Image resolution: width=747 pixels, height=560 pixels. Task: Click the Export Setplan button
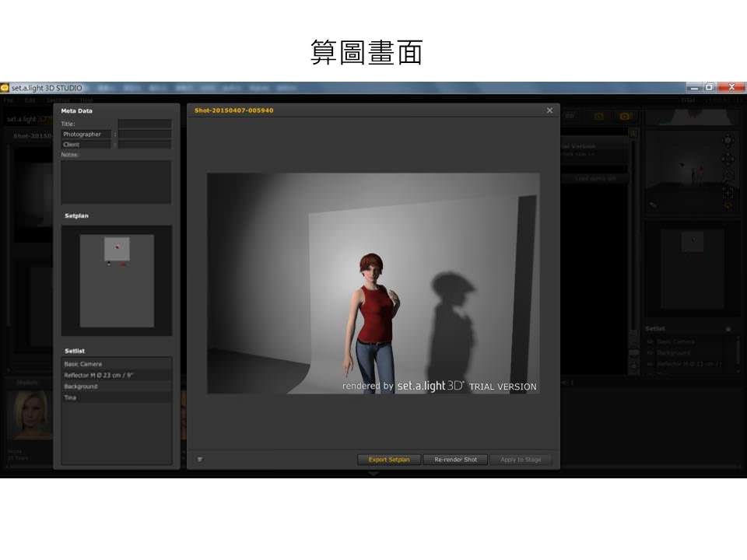[389, 460]
